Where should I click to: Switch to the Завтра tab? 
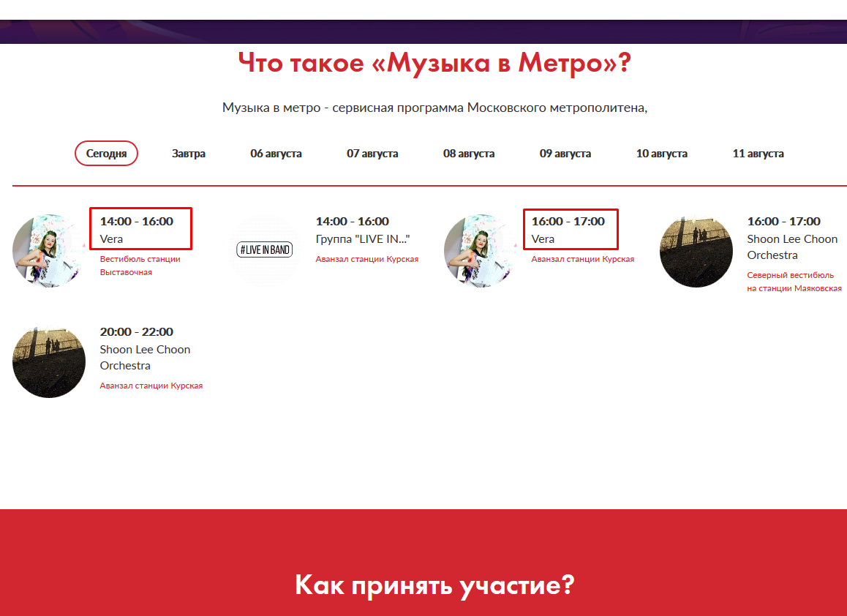click(189, 154)
